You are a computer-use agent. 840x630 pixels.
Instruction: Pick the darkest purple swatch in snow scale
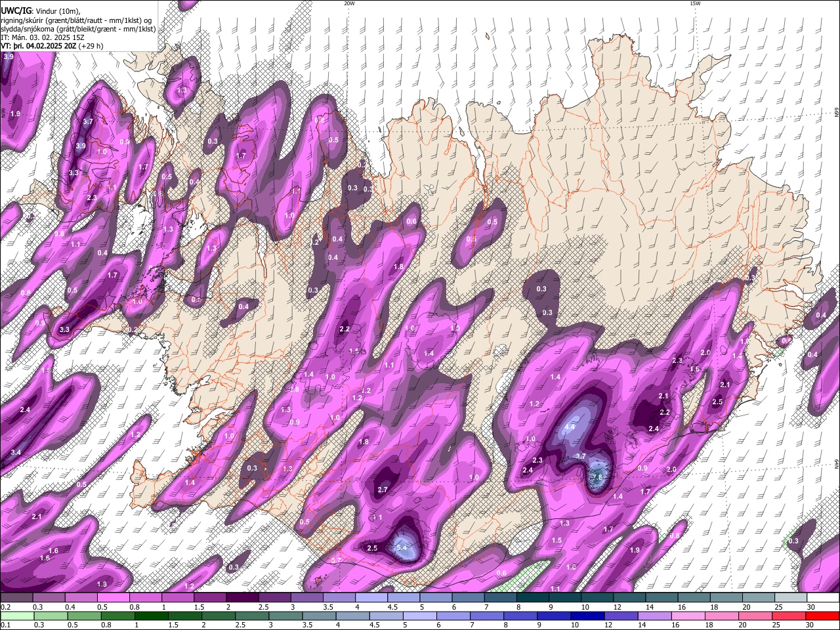(242, 598)
